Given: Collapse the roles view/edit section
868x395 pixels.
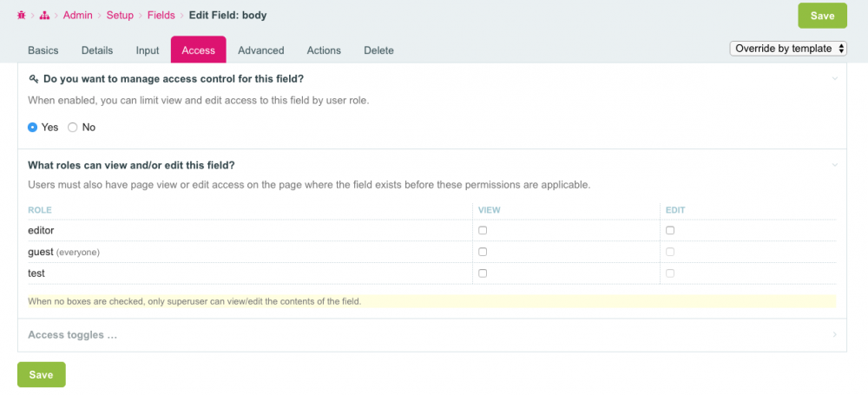Looking at the screenshot, I should coord(835,164).
